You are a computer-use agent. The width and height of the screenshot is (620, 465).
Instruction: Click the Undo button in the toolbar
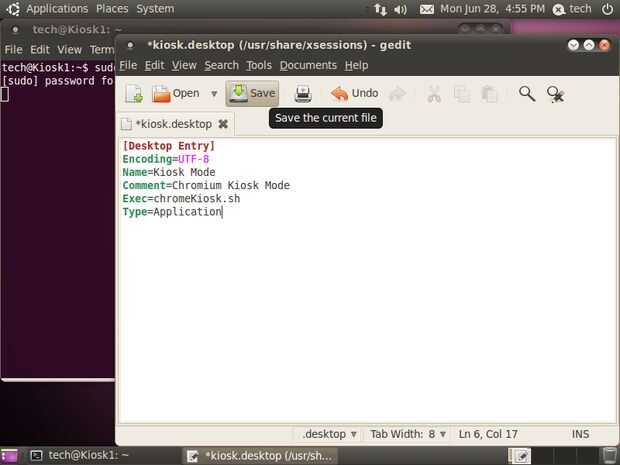(355, 93)
